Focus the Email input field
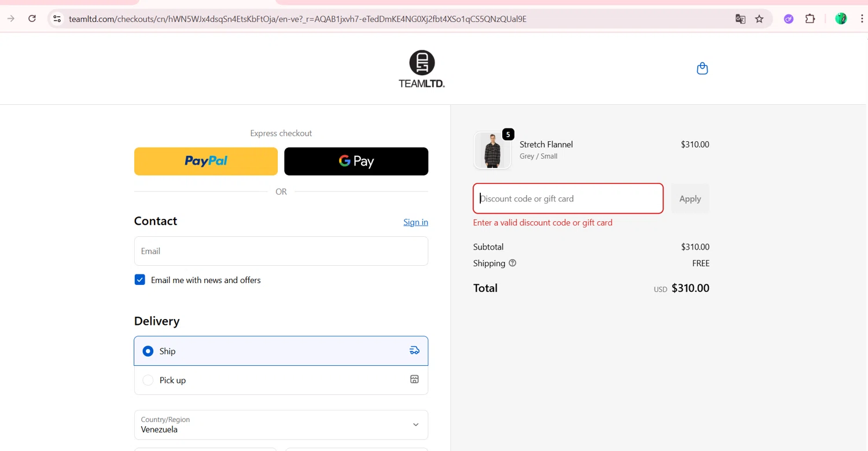868x451 pixels. 281,251
